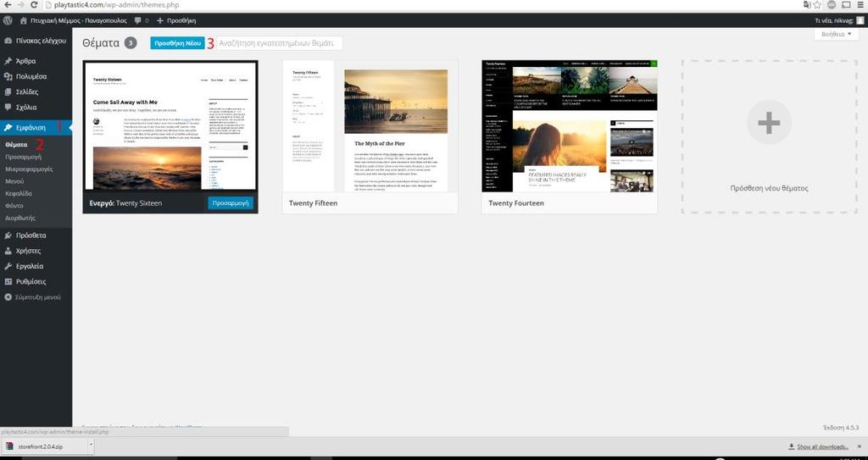Click Προσαρμογή button on Twenty Sixteen
868x460 pixels.
pyautogui.click(x=231, y=203)
